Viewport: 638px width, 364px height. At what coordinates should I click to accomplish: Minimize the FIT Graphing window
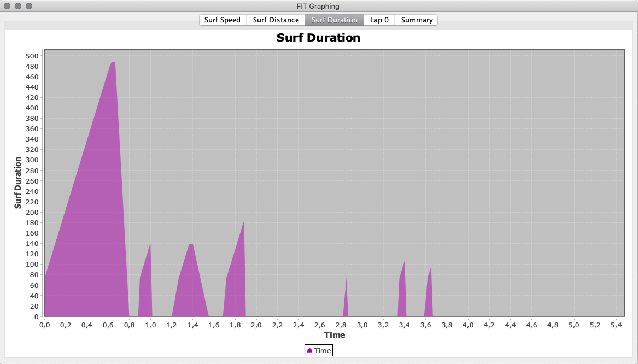coord(18,6)
